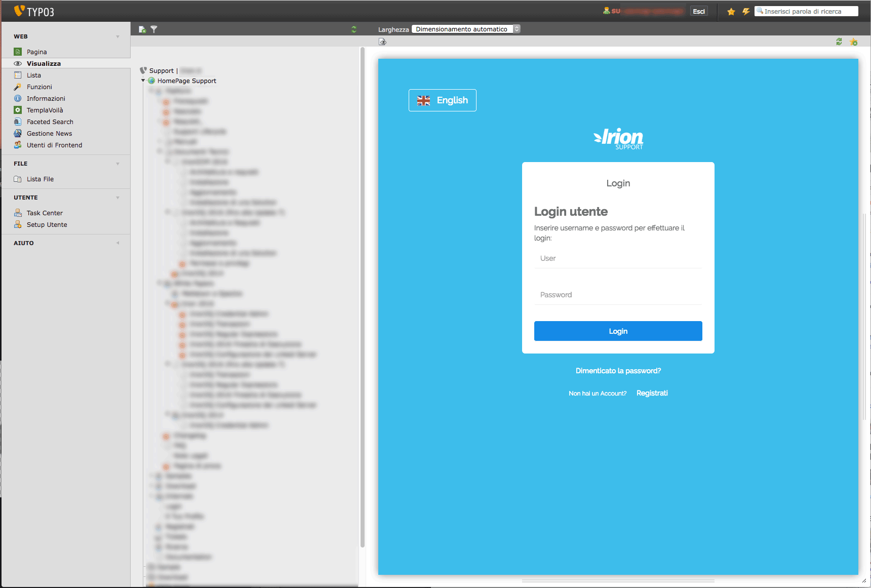
Task: Click the Support root TYPO3 icon
Action: [x=143, y=70]
